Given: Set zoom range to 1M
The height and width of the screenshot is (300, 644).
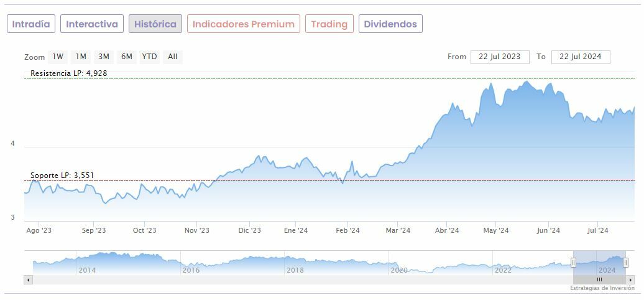Looking at the screenshot, I should (81, 57).
